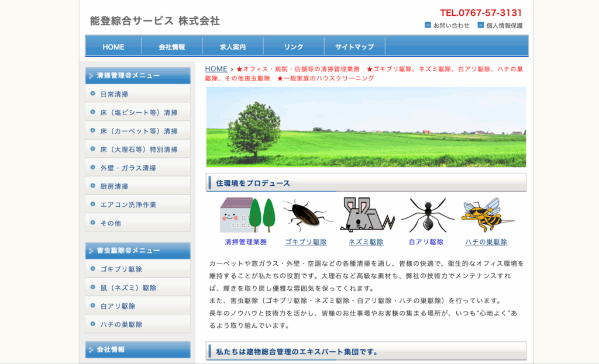Open 白アリ駆除 in pest control sidebar

coord(118,306)
